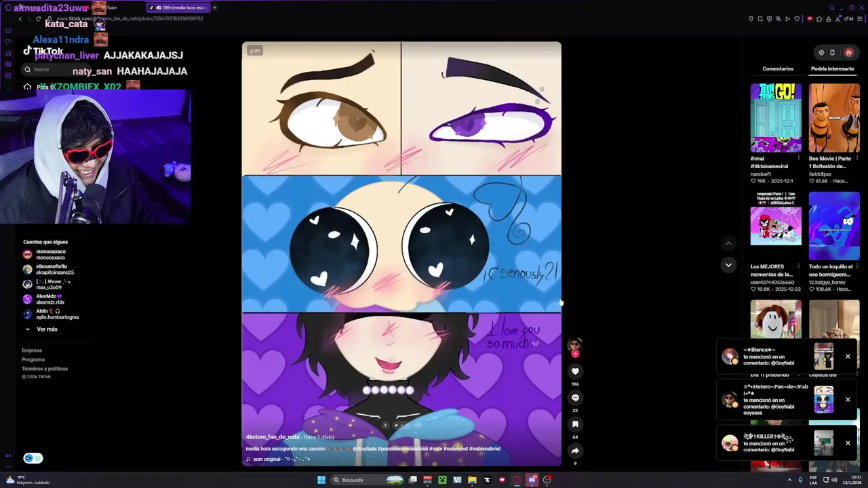Open the Opera GX icon on the taskbar
Image resolution: width=868 pixels, height=488 pixels.
[517, 480]
